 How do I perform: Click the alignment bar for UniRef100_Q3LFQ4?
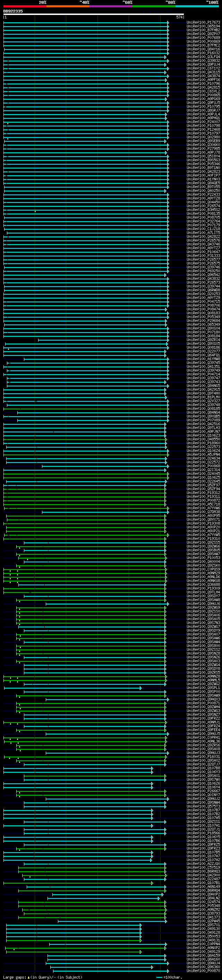[85, 57]
